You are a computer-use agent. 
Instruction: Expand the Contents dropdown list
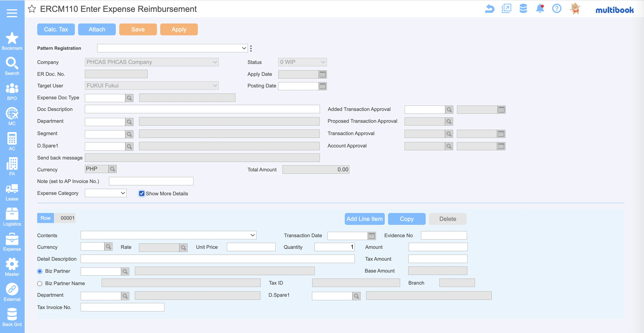pyautogui.click(x=168, y=235)
